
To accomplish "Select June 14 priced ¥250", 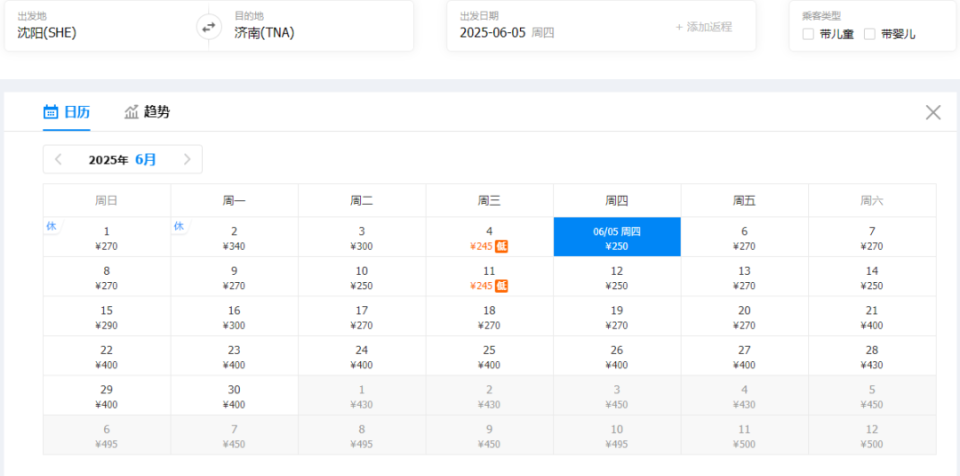I will (x=872, y=277).
